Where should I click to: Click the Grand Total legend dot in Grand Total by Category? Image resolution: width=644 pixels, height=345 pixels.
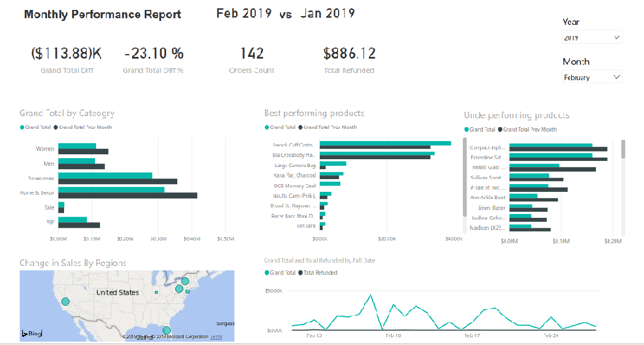(x=22, y=128)
